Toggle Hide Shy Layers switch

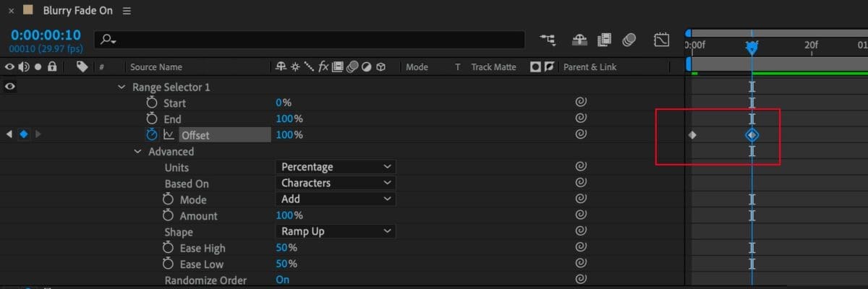(x=580, y=39)
